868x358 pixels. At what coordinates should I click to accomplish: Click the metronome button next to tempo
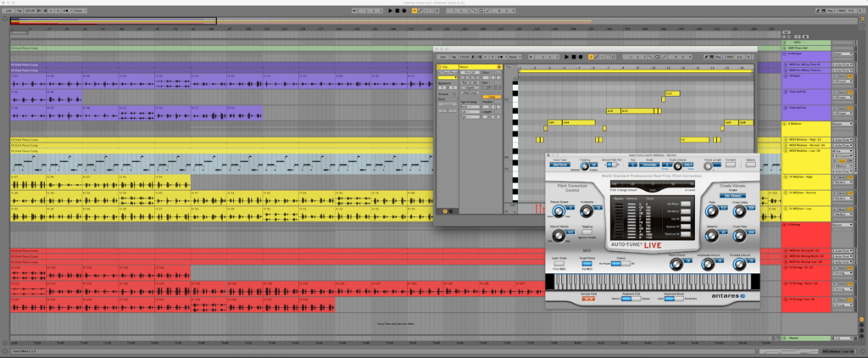tap(66, 10)
